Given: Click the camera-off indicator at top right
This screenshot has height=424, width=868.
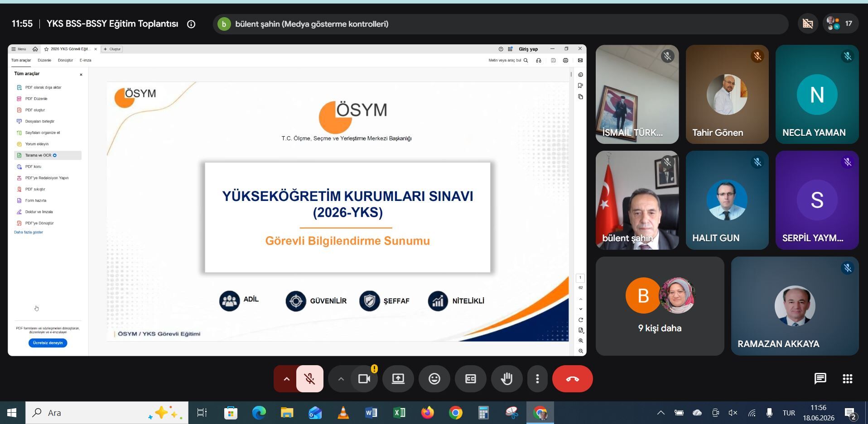Looking at the screenshot, I should coord(808,24).
